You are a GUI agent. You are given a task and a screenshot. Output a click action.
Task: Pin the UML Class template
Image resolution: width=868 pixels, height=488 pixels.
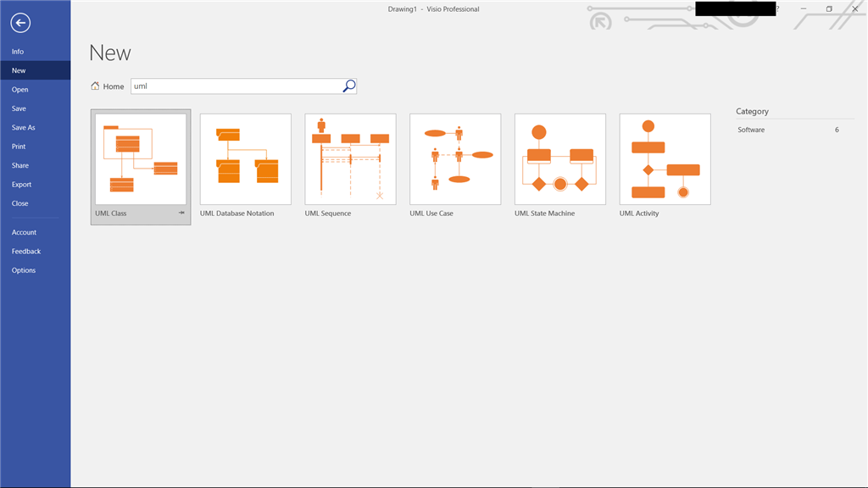tap(181, 213)
